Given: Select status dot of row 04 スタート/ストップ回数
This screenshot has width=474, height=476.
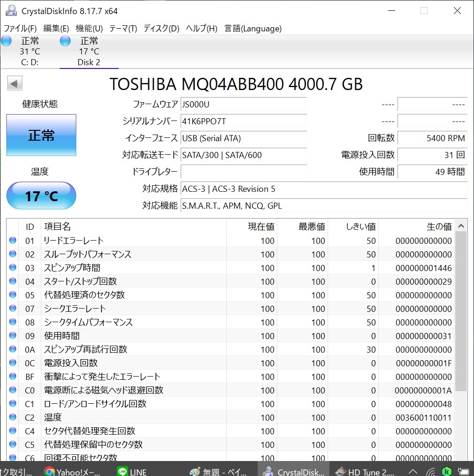Looking at the screenshot, I should (13, 281).
